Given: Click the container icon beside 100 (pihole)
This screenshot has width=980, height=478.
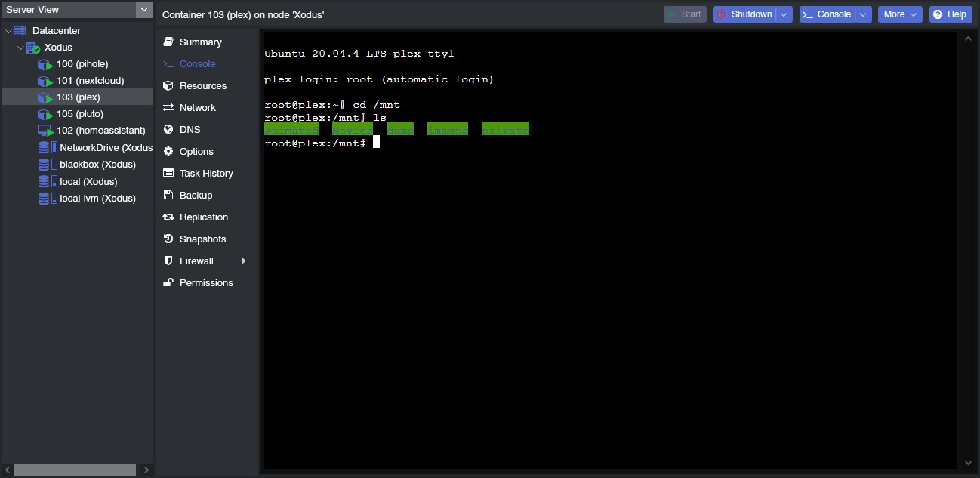Looking at the screenshot, I should pos(44,64).
